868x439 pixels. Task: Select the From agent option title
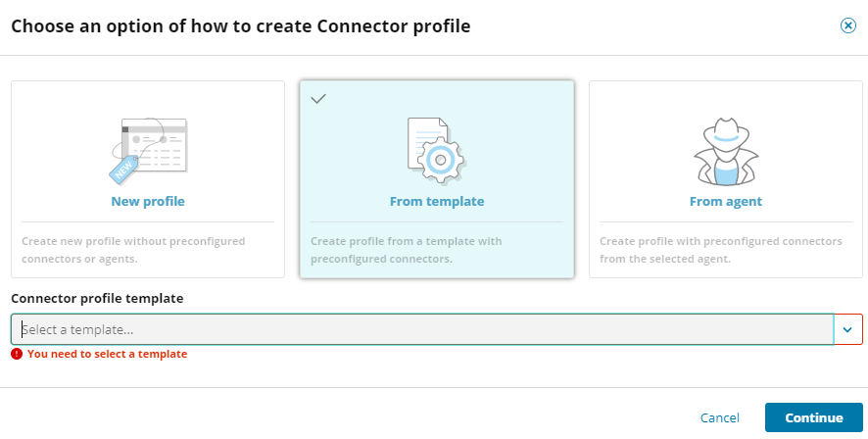point(725,202)
